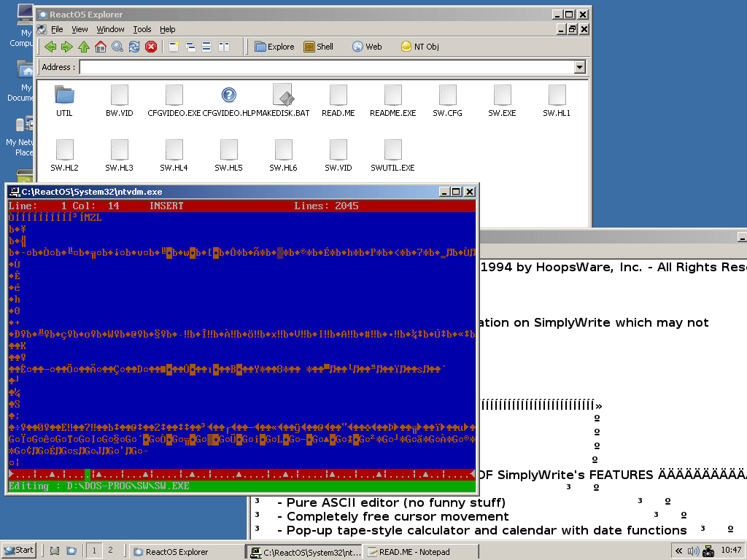Open the Tools menu in ReactOS Explorer
Image resolution: width=747 pixels, height=560 pixels.
[142, 29]
